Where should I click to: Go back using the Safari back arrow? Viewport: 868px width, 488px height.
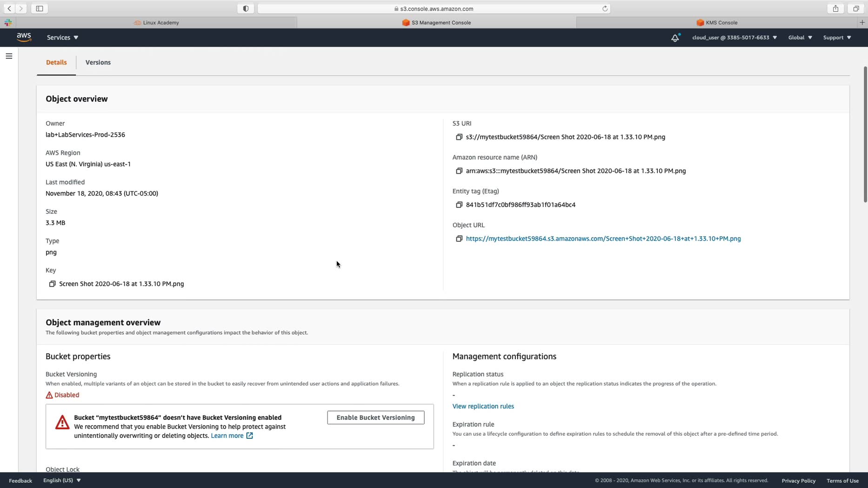tap(9, 8)
